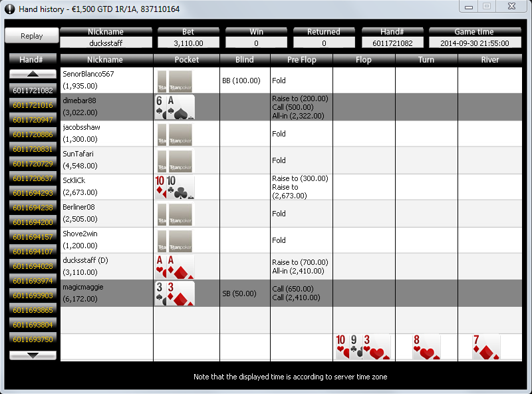Click the Replay button
Image resolution: width=532 pixels, height=394 pixels.
(x=31, y=36)
